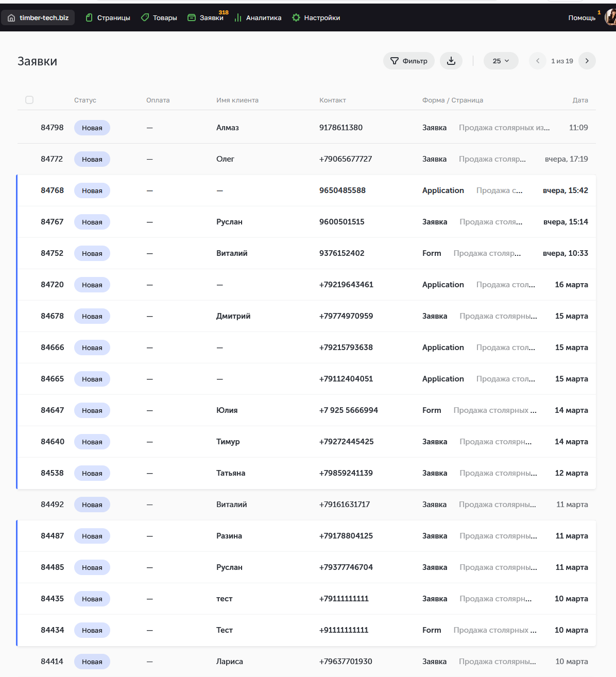
Task: Click the Заявки inbox icon
Action: 192,18
